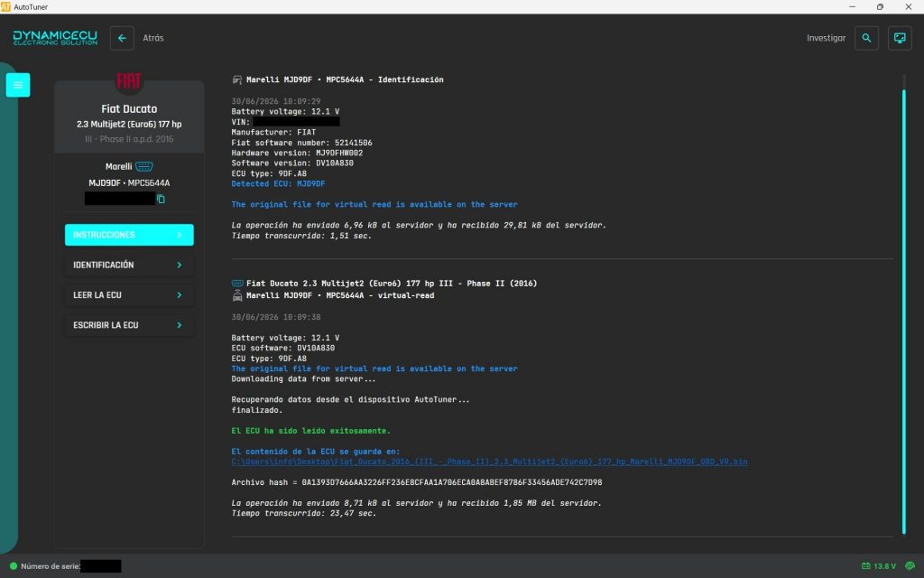Image resolution: width=924 pixels, height=578 pixels.
Task: Click the El contenido de la ECU se guarda en line
Action: pyautogui.click(x=315, y=452)
